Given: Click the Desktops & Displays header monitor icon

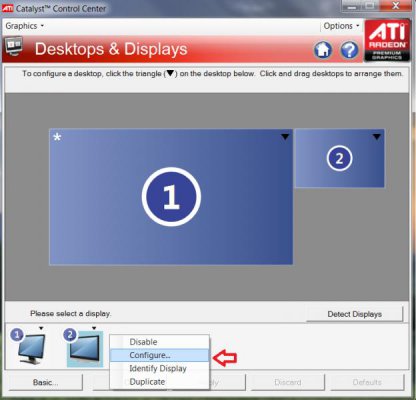Looking at the screenshot, I should click(x=14, y=46).
